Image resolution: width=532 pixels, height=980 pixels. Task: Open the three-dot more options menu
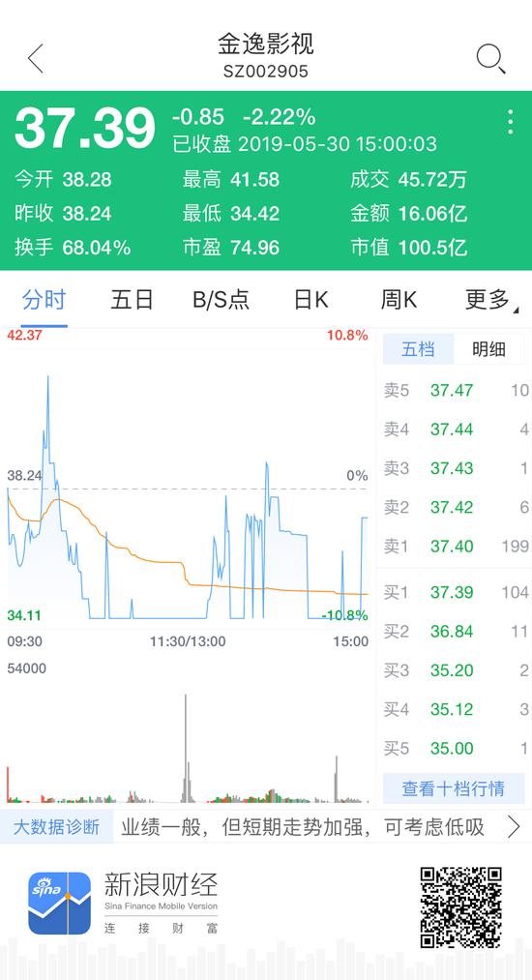511,122
